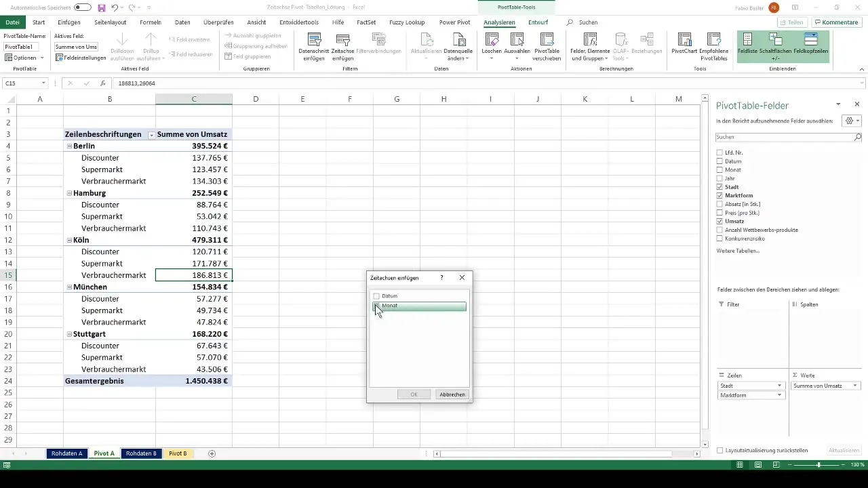
Task: Add a new sheet with plus icon
Action: (212, 453)
